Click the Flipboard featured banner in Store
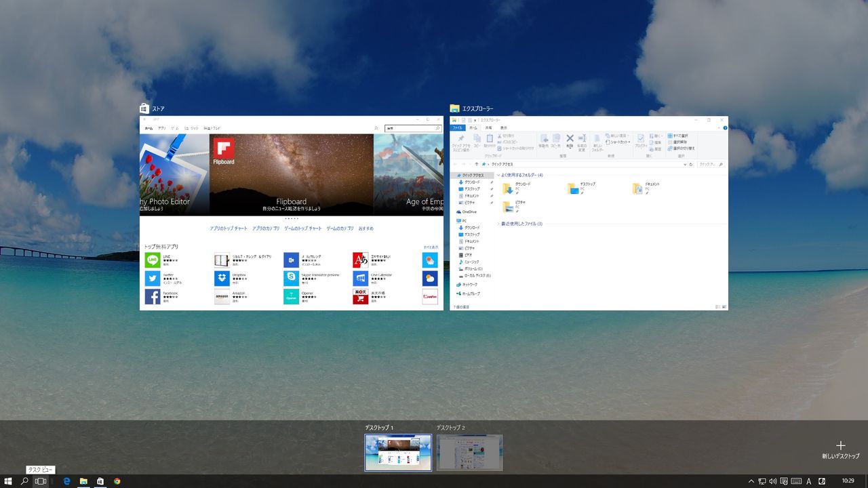 pos(292,175)
